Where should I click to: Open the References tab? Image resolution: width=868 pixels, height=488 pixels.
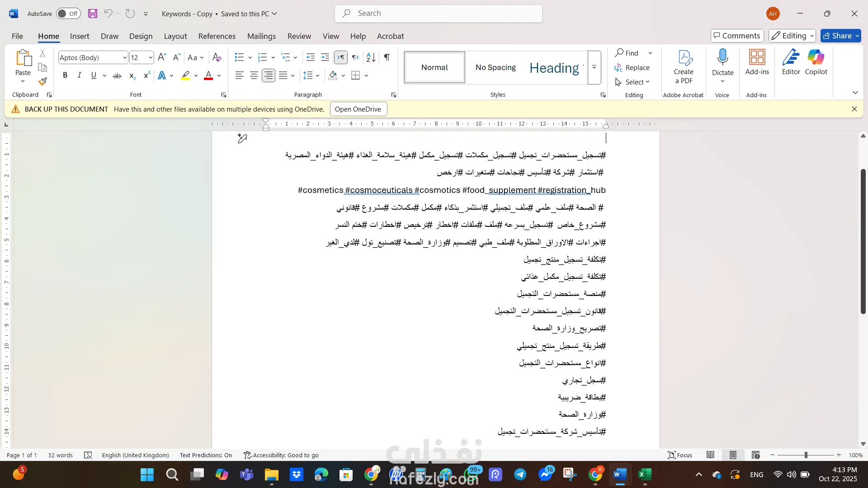pyautogui.click(x=217, y=36)
